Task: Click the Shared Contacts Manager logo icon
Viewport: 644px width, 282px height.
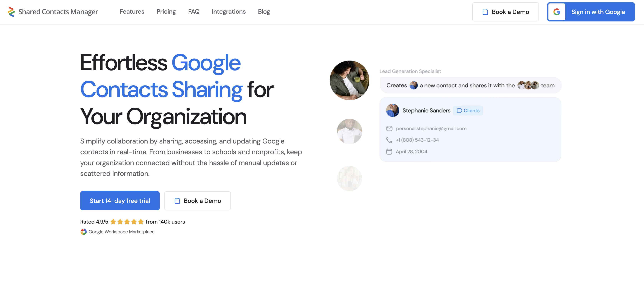Action: [11, 12]
